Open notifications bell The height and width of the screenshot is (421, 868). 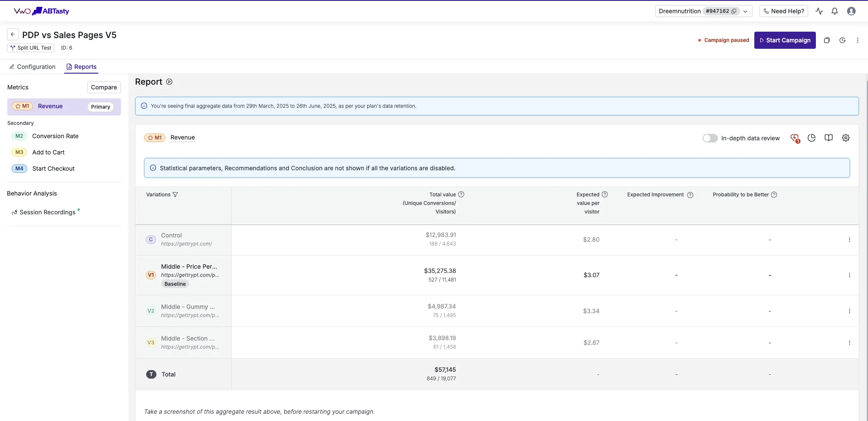coord(834,11)
